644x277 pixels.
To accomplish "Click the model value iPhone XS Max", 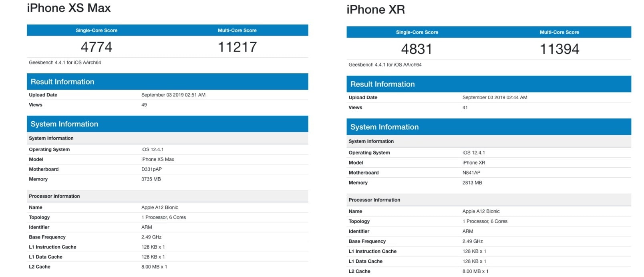I will 157,159.
